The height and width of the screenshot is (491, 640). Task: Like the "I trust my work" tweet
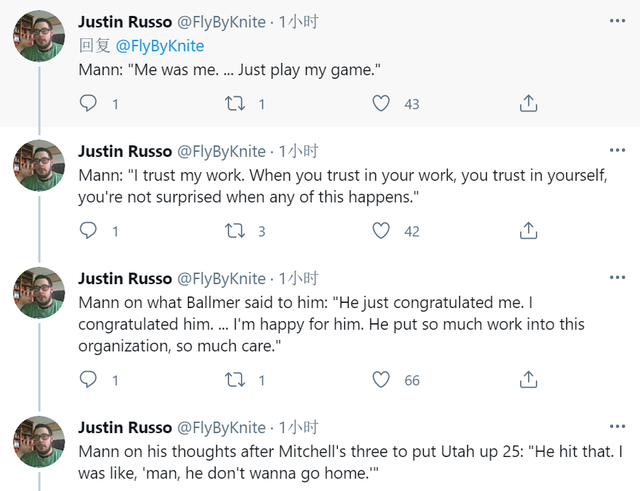coord(381,231)
